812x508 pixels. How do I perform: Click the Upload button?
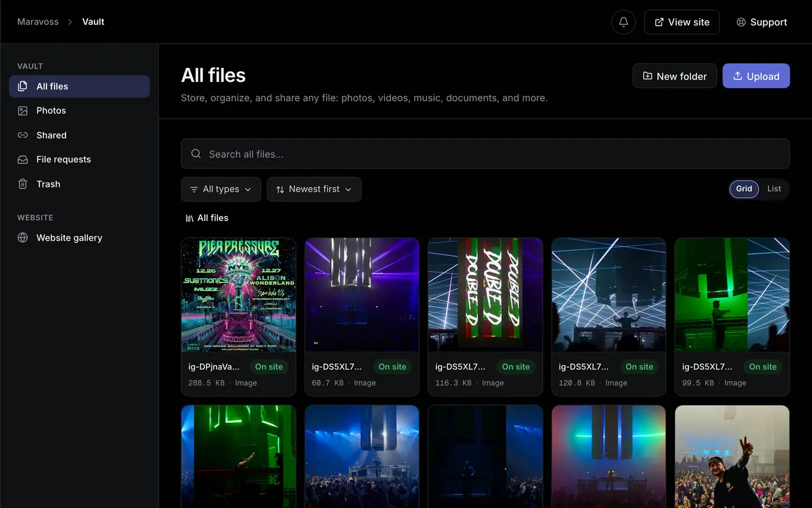coord(756,76)
